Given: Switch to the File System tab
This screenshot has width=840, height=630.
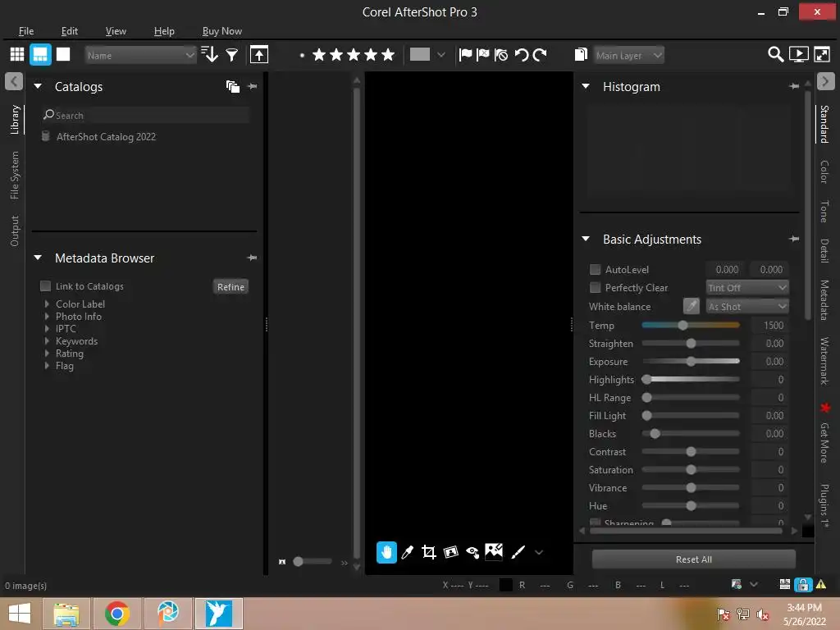Looking at the screenshot, I should pos(15,176).
